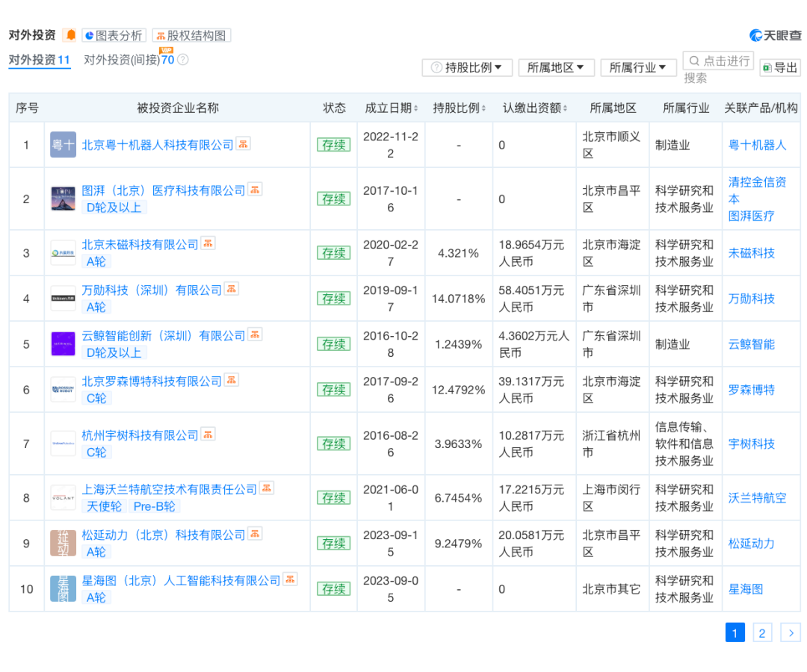Open the 所属地区 region filter dropdown
The width and height of the screenshot is (807, 672).
point(556,67)
